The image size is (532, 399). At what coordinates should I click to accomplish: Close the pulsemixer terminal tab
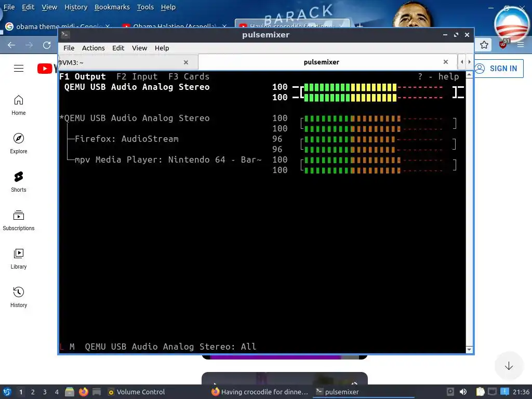coord(446,62)
